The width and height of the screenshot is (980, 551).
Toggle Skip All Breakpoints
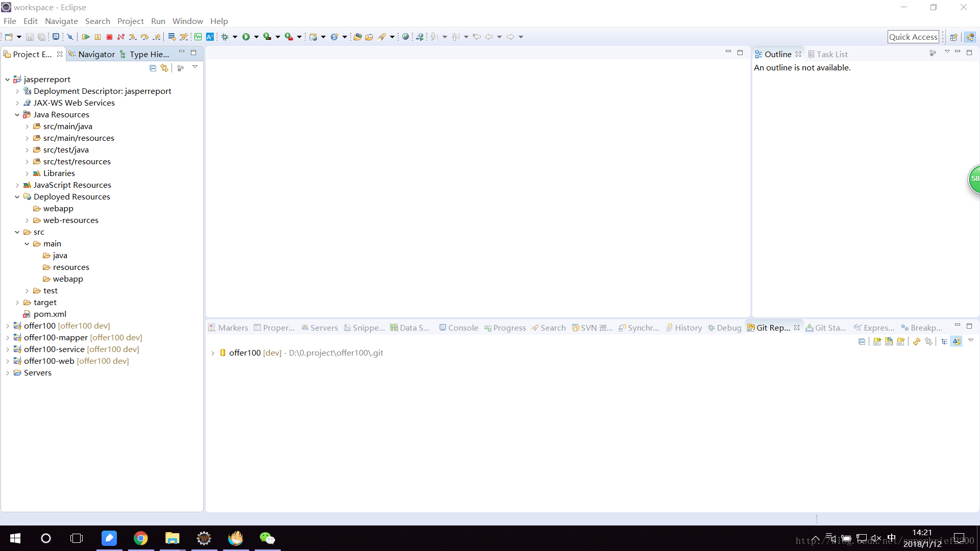tap(70, 37)
